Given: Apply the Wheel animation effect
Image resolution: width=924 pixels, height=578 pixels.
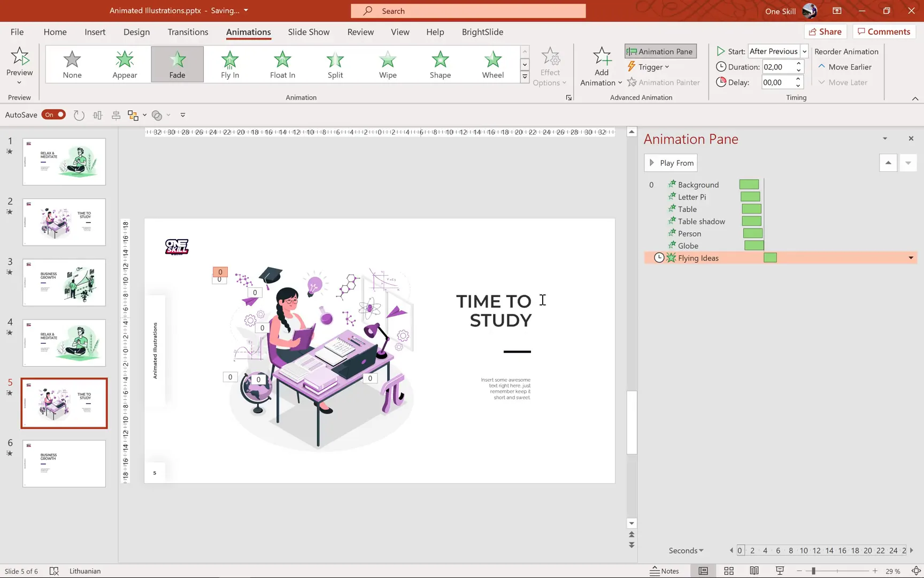Looking at the screenshot, I should (x=492, y=64).
